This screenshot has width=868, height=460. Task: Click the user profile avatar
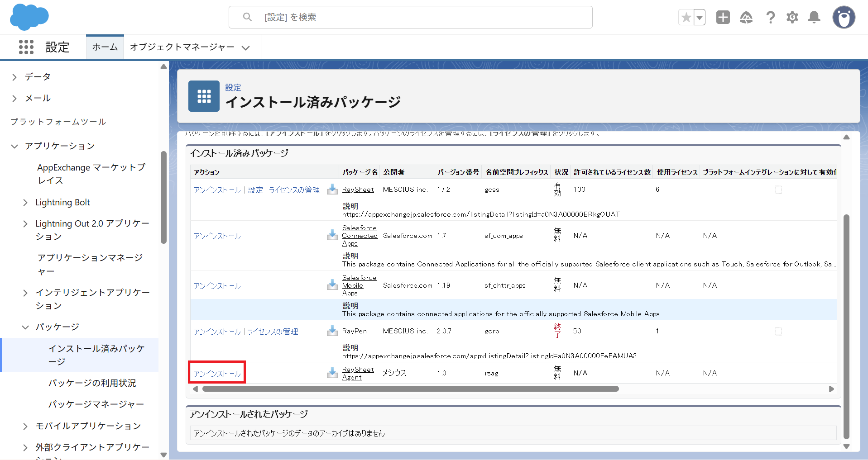(844, 18)
